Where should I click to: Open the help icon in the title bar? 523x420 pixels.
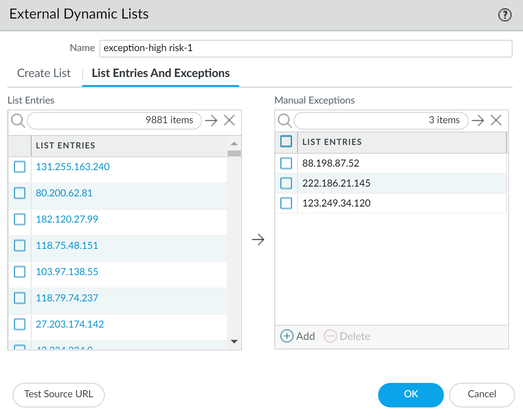(504, 15)
